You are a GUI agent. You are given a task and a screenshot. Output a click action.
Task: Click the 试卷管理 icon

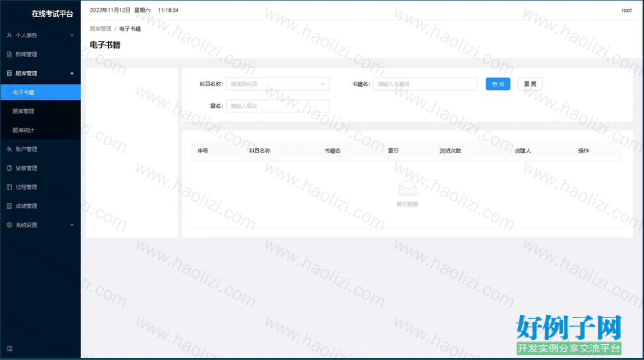coord(9,168)
